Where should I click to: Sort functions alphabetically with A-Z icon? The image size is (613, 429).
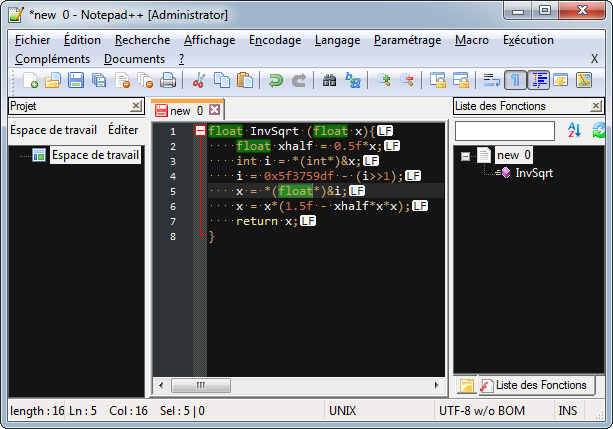pyautogui.click(x=574, y=130)
